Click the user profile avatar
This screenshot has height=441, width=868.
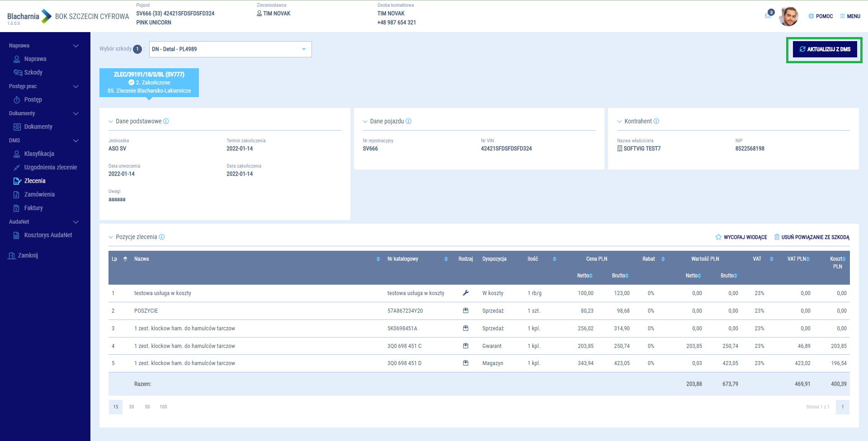(x=789, y=16)
